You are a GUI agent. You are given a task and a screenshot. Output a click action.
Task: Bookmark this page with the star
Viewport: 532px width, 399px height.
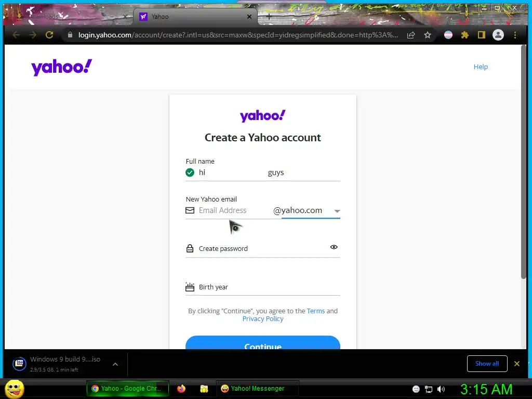coord(428,35)
